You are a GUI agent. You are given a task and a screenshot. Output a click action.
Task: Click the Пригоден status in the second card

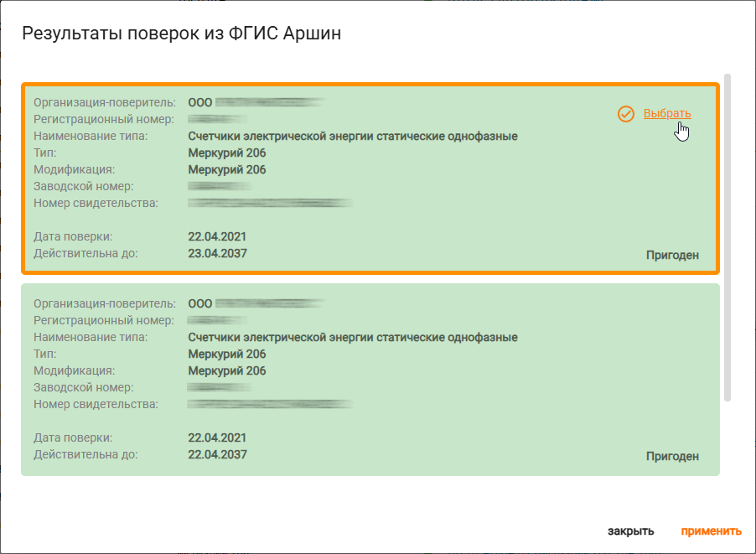coord(672,456)
